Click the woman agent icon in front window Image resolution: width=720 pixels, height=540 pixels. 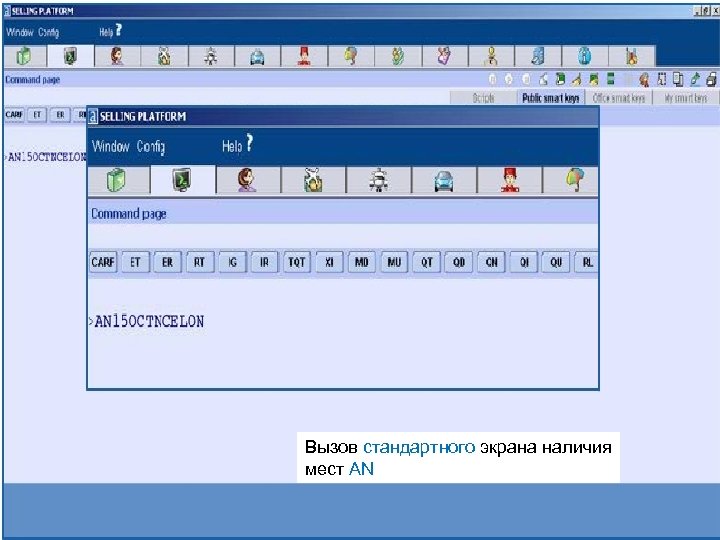(x=248, y=180)
